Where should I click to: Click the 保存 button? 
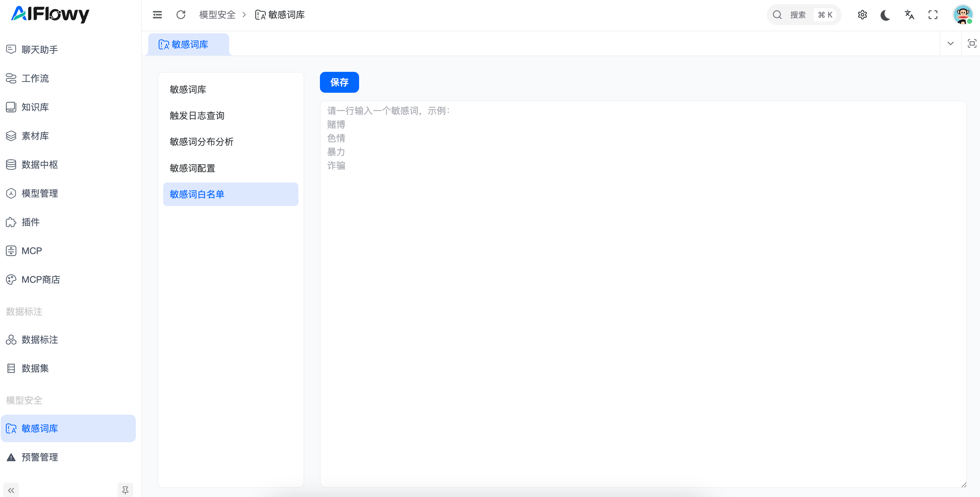[339, 82]
